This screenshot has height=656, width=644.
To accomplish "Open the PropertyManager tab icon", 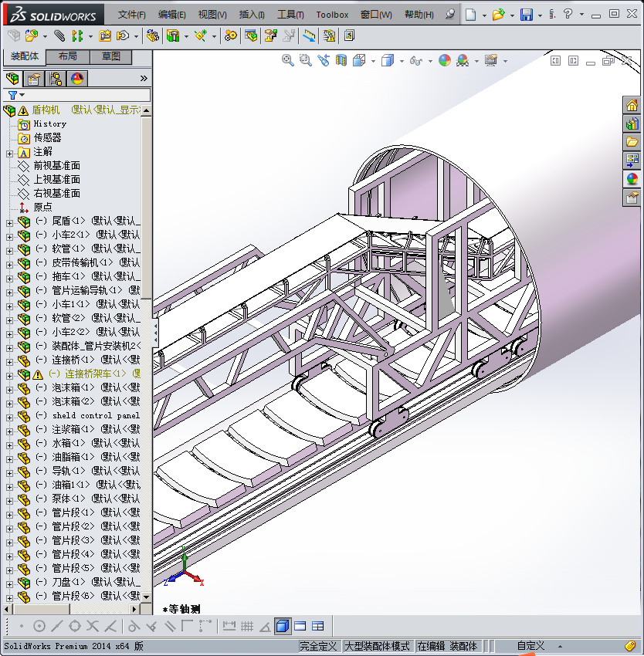I will pos(33,79).
